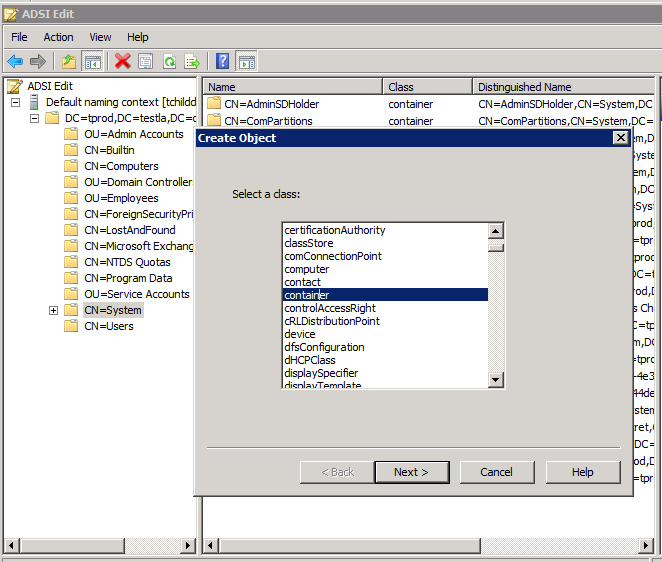Select computer in the class list
Viewport: 662px width, 562px height.
pos(385,269)
